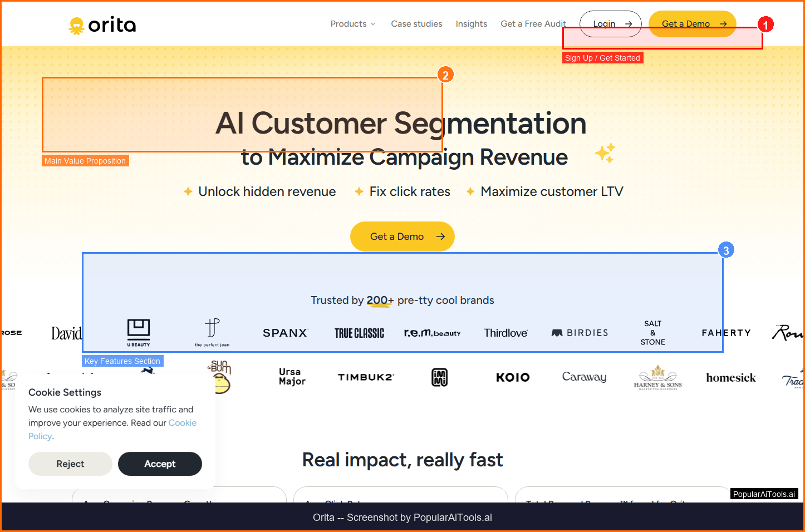805x532 pixels.
Task: Accept cookies in the Cookie Settings
Action: [x=160, y=464]
